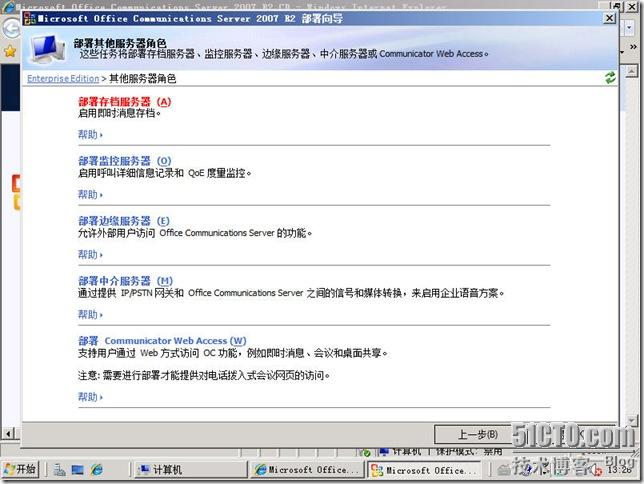The width and height of the screenshot is (644, 484).
Task: Select the 部署其他服务器角色 heading
Action: click(120, 43)
